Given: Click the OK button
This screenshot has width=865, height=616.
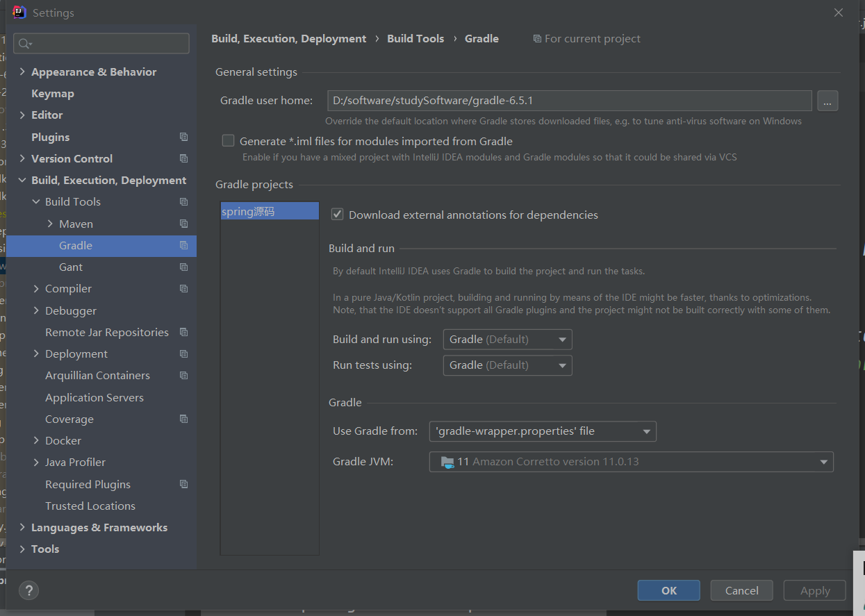Looking at the screenshot, I should pyautogui.click(x=669, y=590).
